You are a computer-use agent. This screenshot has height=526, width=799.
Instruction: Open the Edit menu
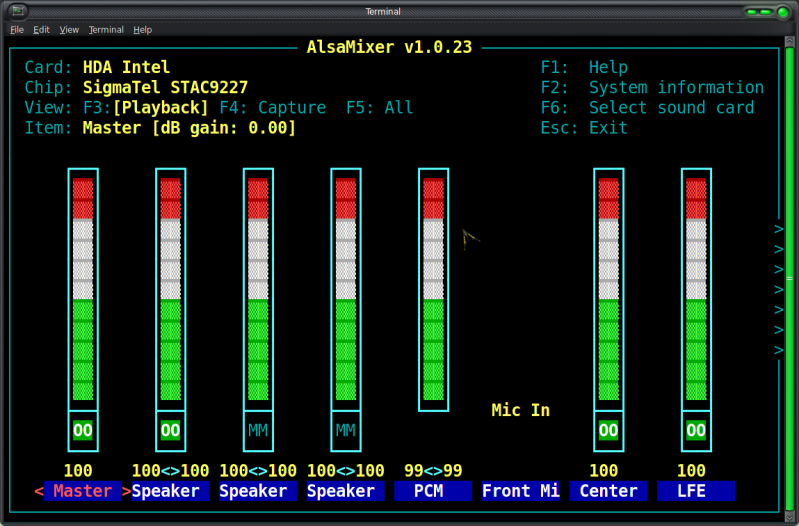[41, 30]
